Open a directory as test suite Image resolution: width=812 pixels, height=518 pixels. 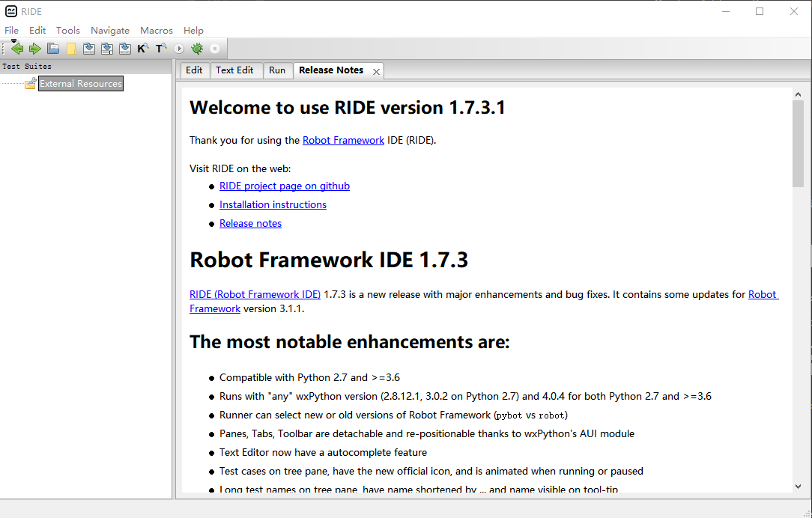pos(71,48)
